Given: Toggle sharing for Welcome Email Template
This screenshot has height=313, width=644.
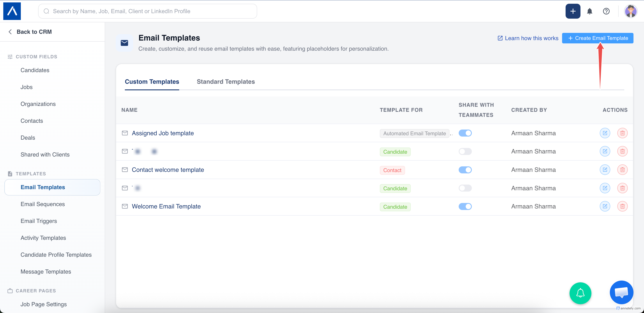Looking at the screenshot, I should point(465,206).
